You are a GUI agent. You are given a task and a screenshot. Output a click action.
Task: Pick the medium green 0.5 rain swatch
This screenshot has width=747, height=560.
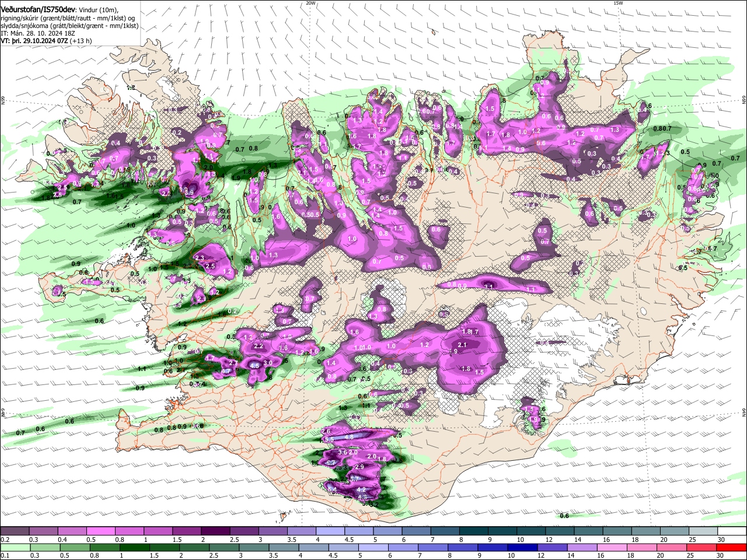click(x=75, y=548)
